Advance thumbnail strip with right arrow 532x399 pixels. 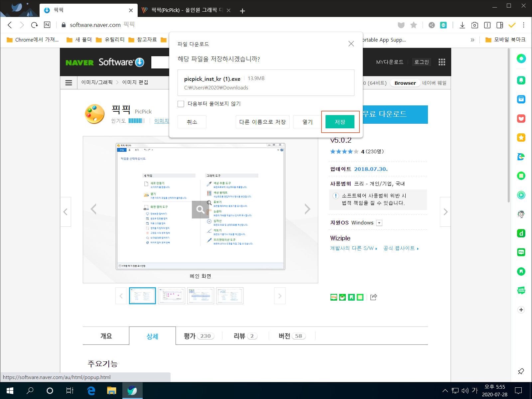[280, 296]
